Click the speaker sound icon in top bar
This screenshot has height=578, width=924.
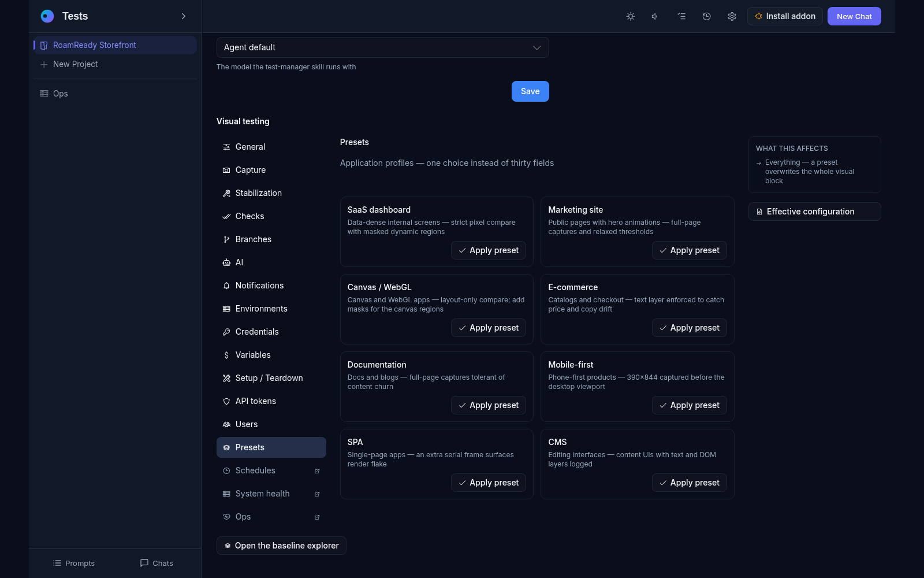pyautogui.click(x=655, y=16)
